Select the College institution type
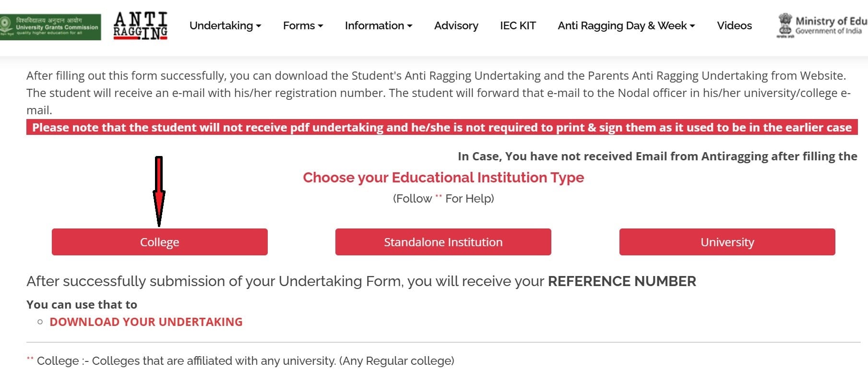The image size is (868, 372). pos(159,242)
